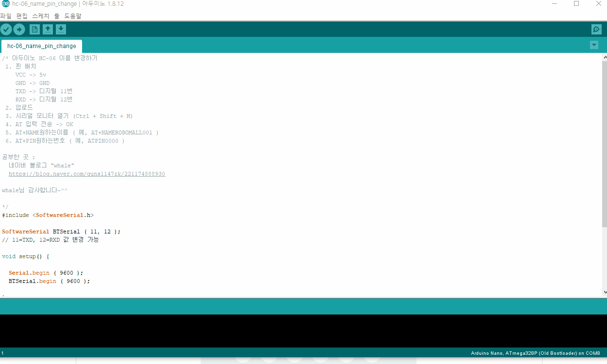Click the '2. 업로드' comment line

[x=19, y=108]
